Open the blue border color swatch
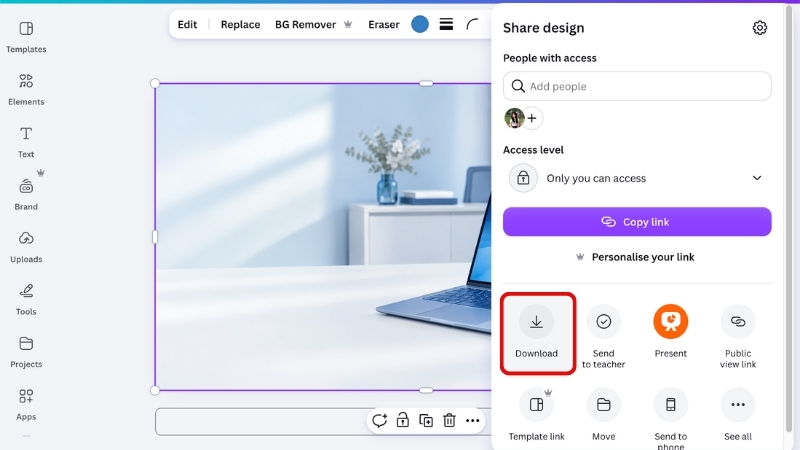 [x=420, y=24]
